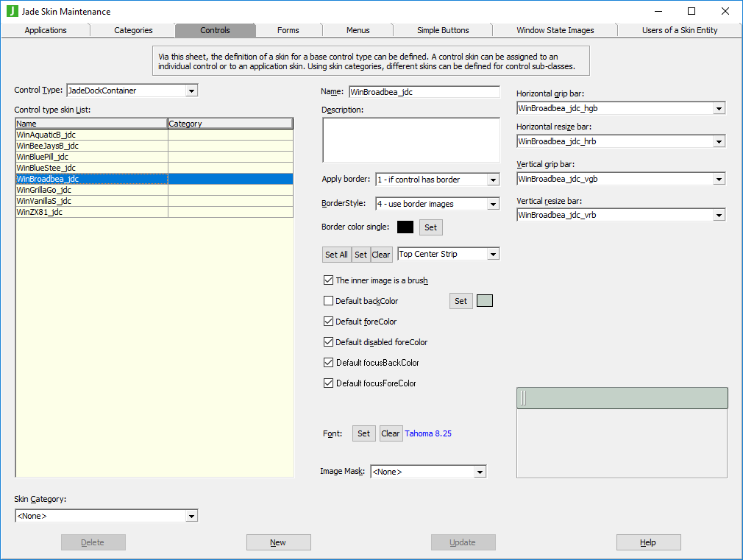Click into the Description text box
This screenshot has height=560, width=743.
(x=410, y=140)
